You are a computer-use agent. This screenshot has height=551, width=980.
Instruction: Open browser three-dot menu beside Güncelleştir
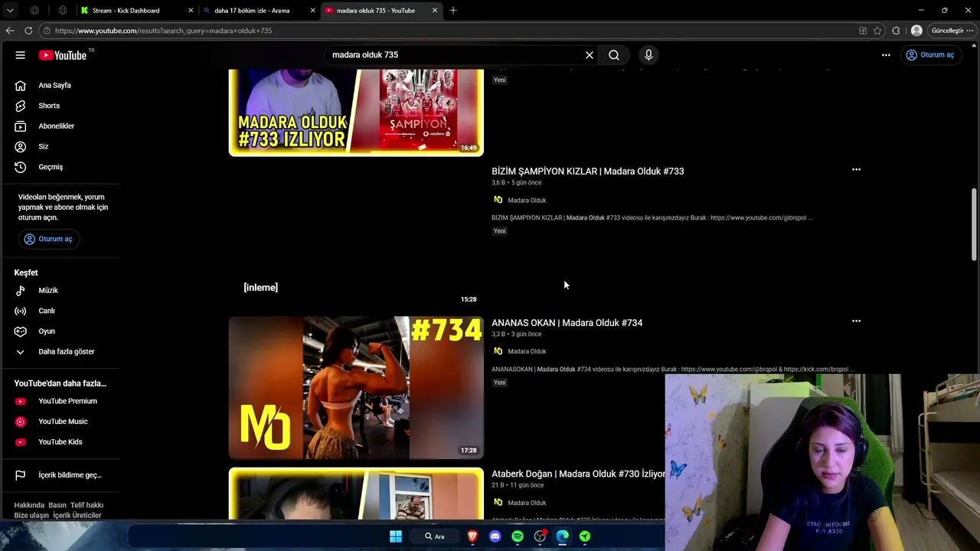coord(970,31)
